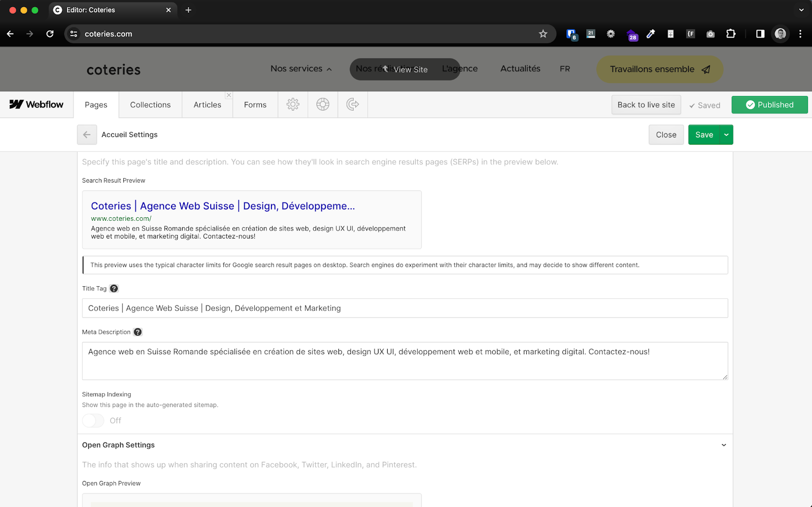Toggle Sitemap Indexing switch
Screen dimensions: 812x507
[x=93, y=421]
